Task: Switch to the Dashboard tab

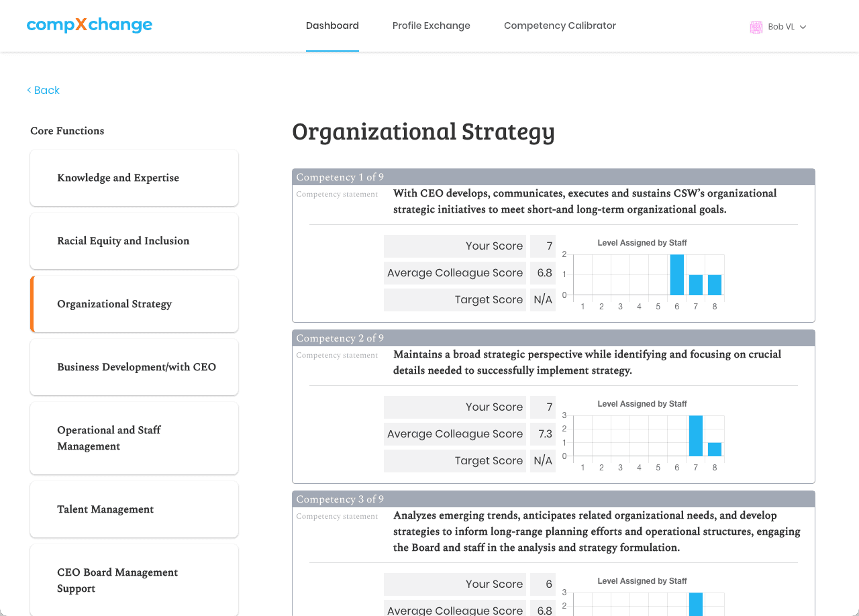Action: [332, 25]
